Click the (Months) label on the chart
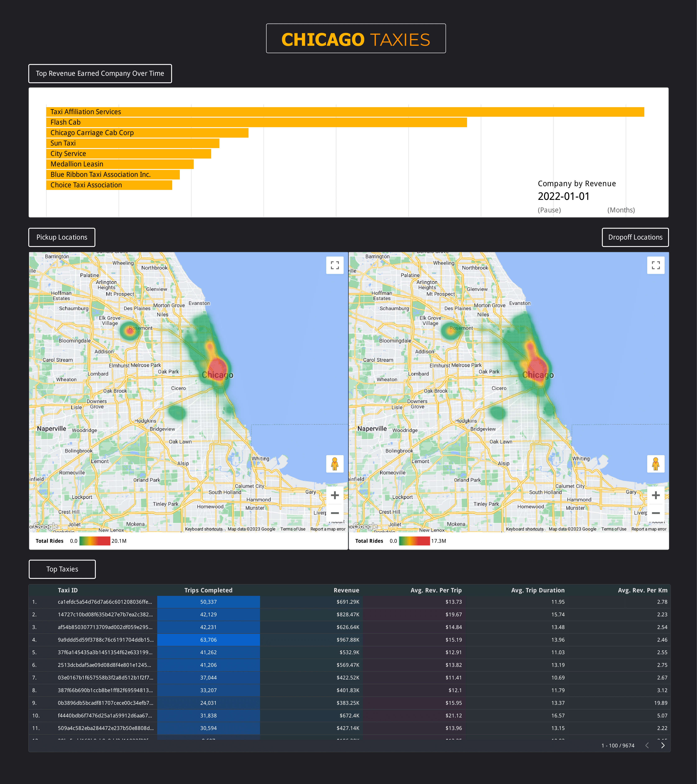The width and height of the screenshot is (697, 784). (621, 210)
